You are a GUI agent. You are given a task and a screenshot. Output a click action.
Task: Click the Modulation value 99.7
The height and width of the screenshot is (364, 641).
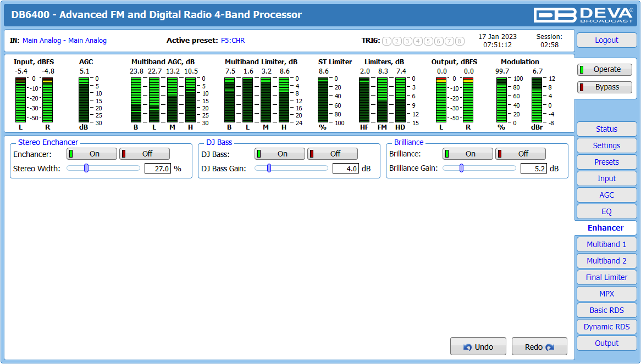[x=502, y=71]
